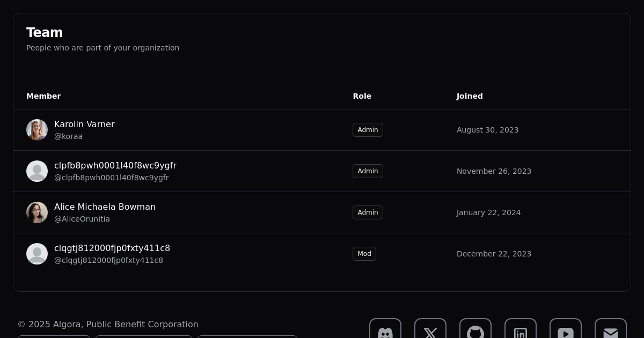
Task: Click the default avatar for clqgtj812000fjp0fxty411c8
Action: click(37, 254)
